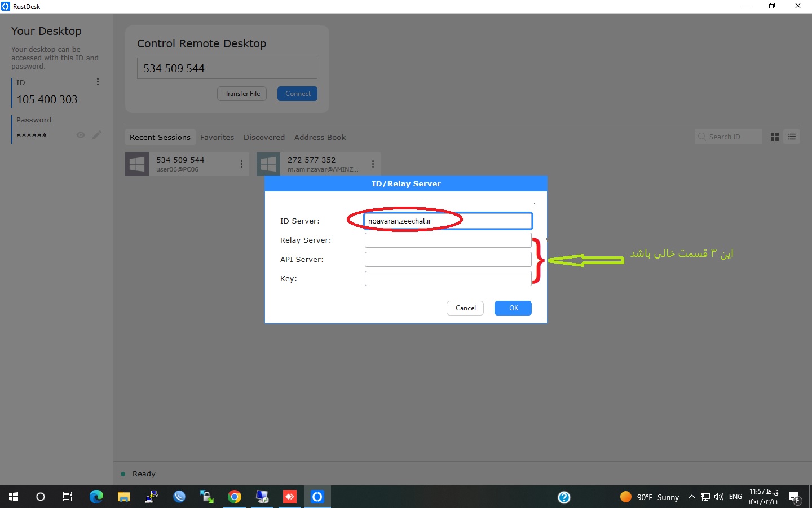Show password using the eye icon
The width and height of the screenshot is (812, 508).
point(81,135)
